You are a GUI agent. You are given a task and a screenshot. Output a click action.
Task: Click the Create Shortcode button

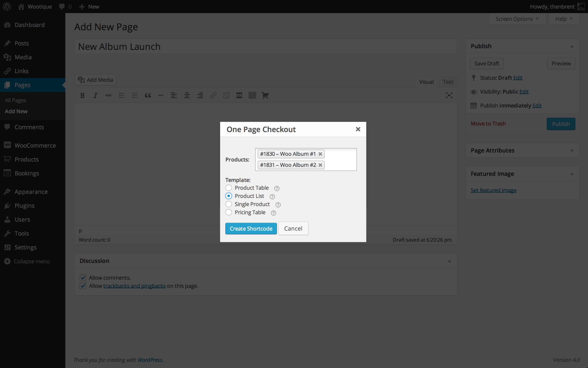tap(251, 228)
